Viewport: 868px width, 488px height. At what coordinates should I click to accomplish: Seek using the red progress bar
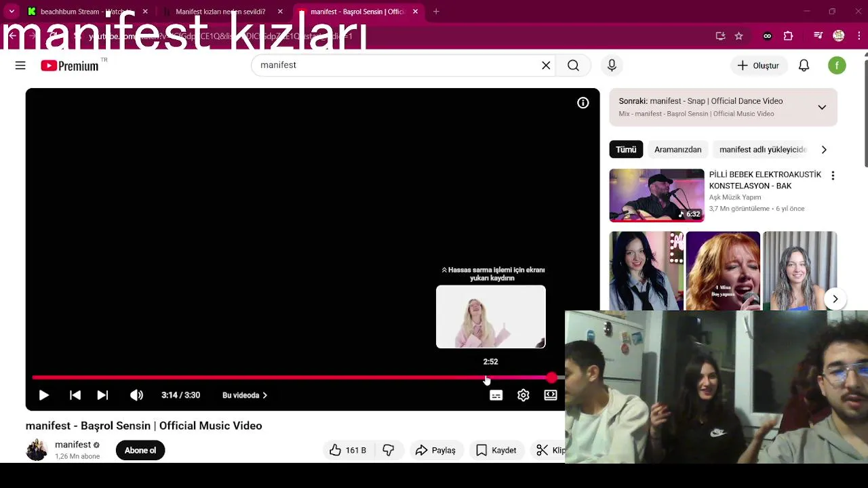click(298, 378)
